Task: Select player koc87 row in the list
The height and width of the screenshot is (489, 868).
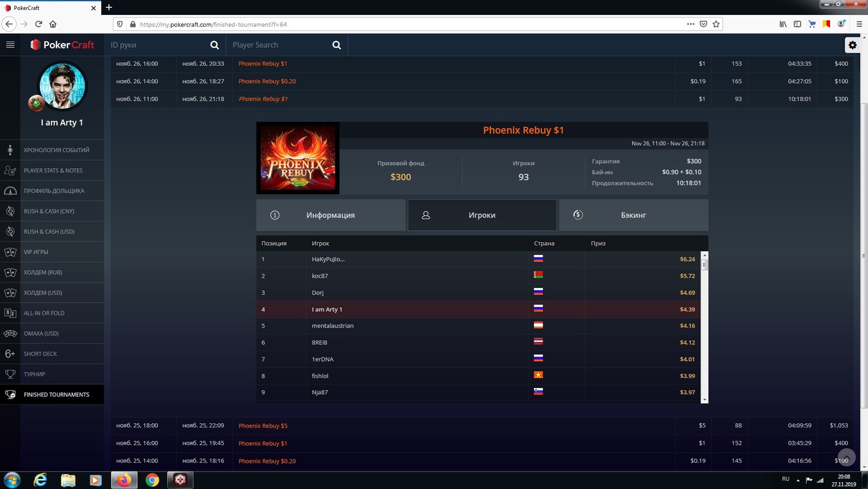Action: click(321, 276)
